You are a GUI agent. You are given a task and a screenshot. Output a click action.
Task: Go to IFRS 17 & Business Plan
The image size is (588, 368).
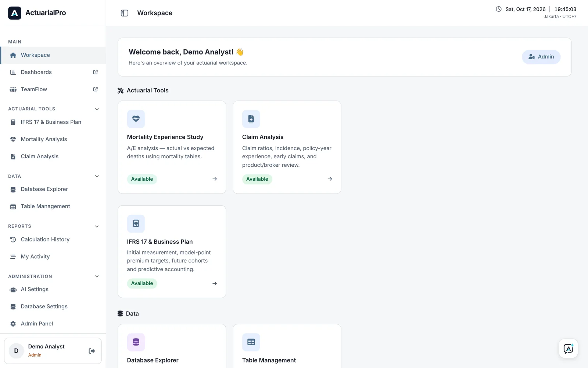[x=53, y=122]
